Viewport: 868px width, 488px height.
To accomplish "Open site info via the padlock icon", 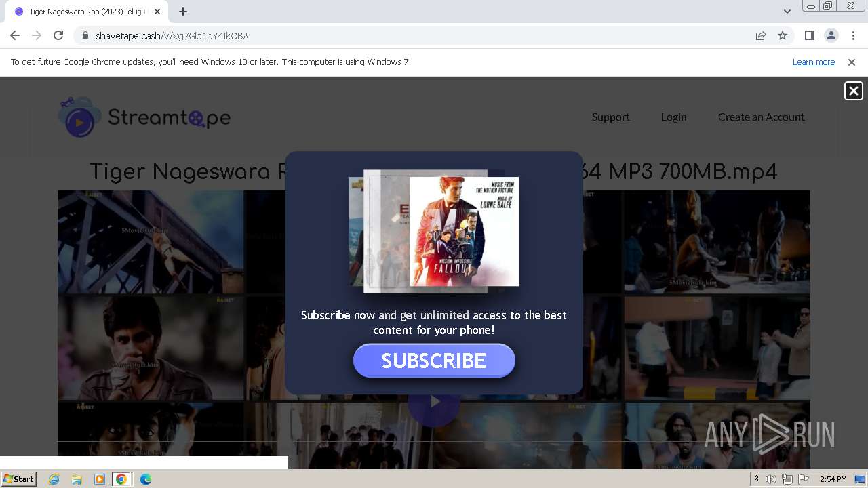I will (85, 36).
